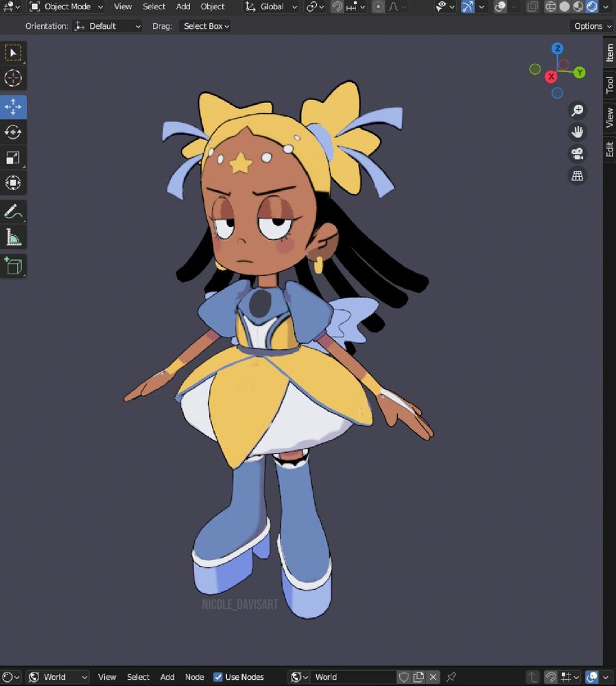Activate the 3D Cursor tool
Viewport: 616px width, 686px height.
(13, 78)
